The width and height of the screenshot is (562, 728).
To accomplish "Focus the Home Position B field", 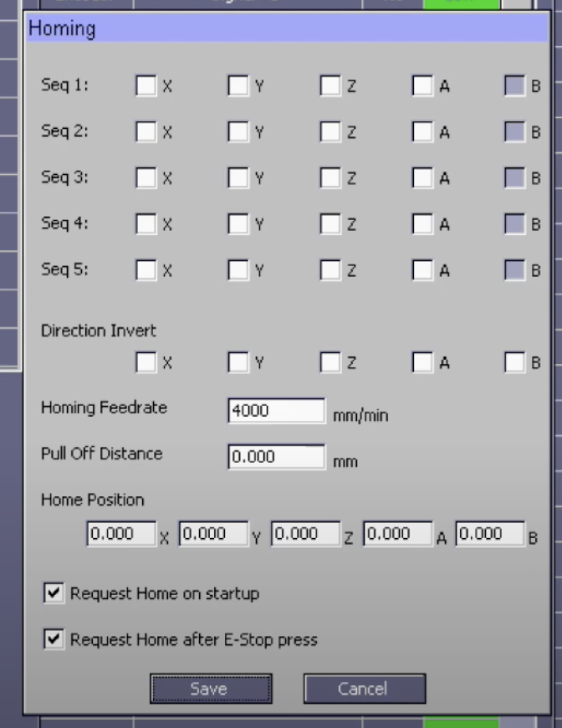I will click(x=489, y=534).
